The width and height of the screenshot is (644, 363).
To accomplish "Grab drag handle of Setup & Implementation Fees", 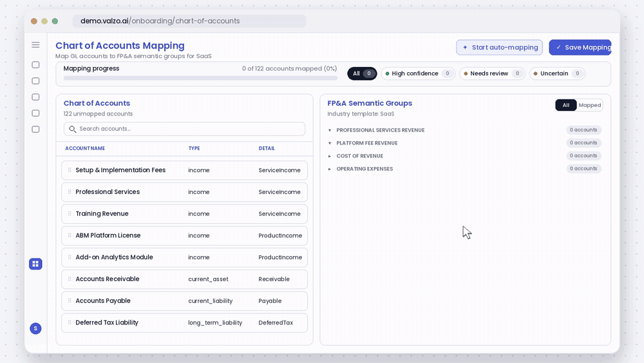I will pos(70,170).
